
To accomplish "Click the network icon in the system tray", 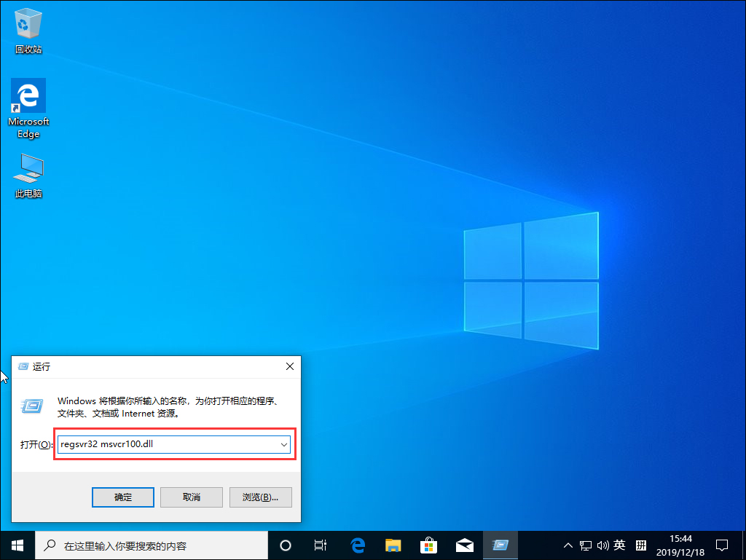I will click(585, 545).
